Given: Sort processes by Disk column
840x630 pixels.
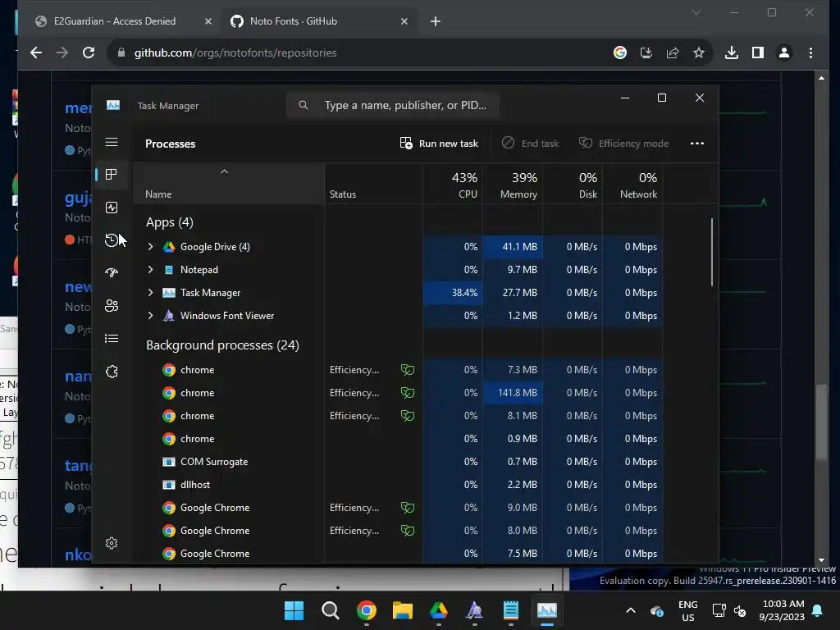Looking at the screenshot, I should [x=573, y=184].
